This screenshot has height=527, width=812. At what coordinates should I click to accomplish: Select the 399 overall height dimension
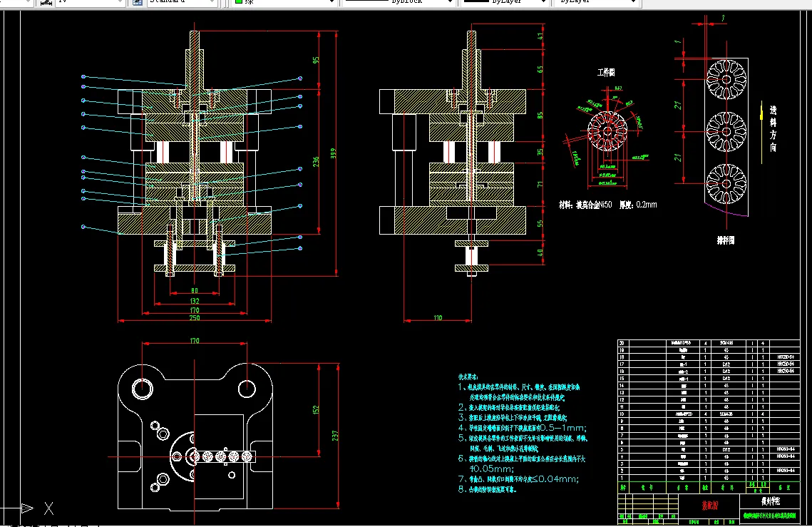click(334, 153)
